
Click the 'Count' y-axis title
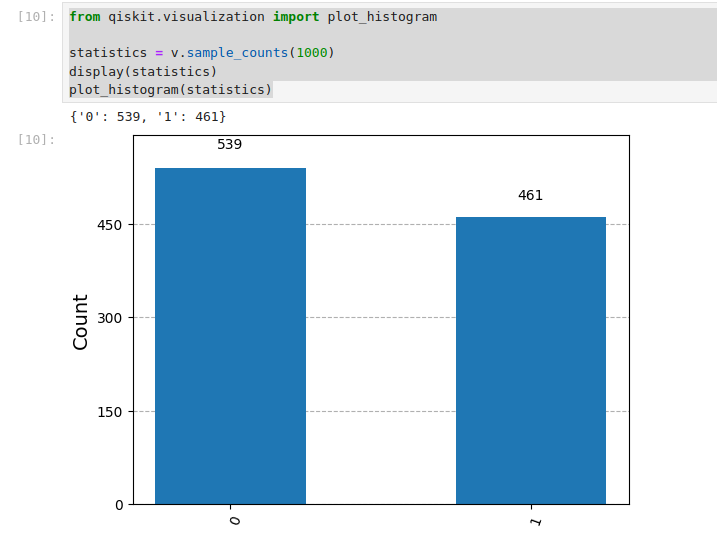[x=80, y=322]
